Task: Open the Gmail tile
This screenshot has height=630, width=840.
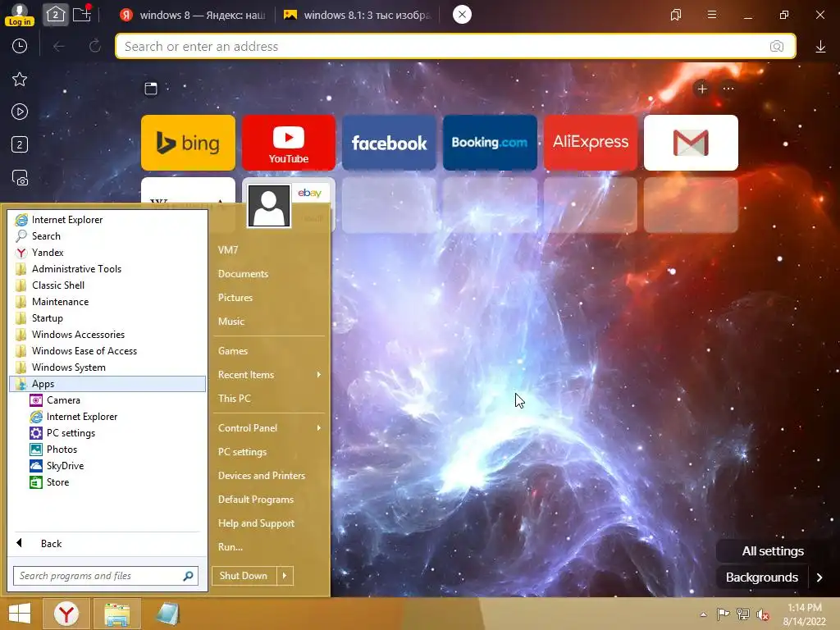Action: click(x=691, y=143)
